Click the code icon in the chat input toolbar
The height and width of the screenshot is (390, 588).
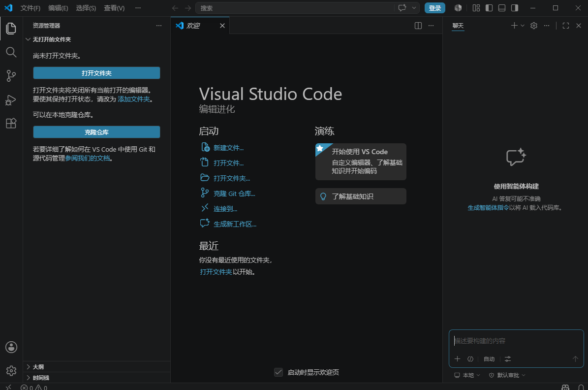coord(470,359)
